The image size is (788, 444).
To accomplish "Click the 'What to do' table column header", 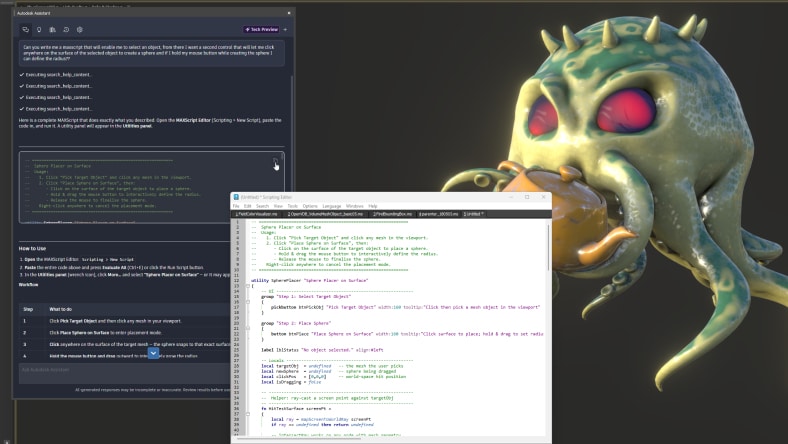I will (60, 309).
